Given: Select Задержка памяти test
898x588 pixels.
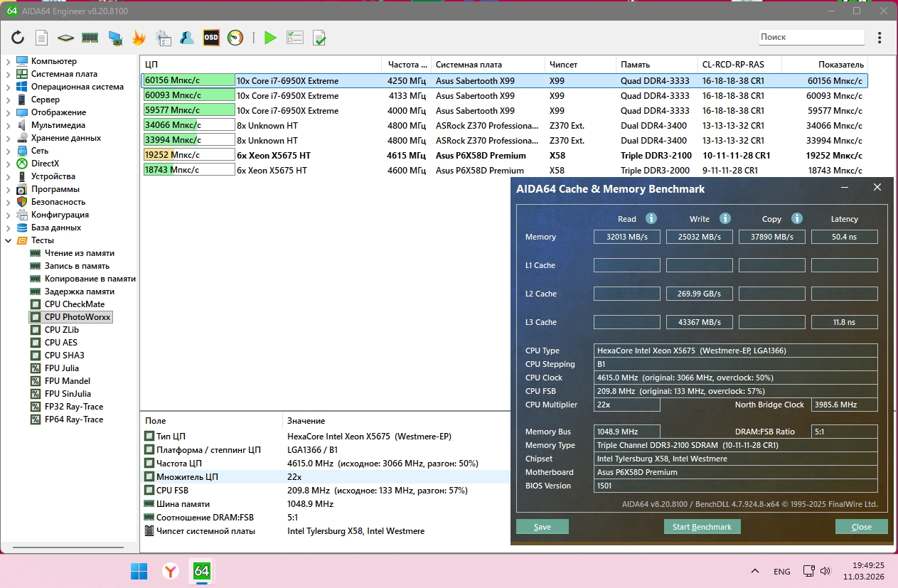Looking at the screenshot, I should (x=79, y=292).
